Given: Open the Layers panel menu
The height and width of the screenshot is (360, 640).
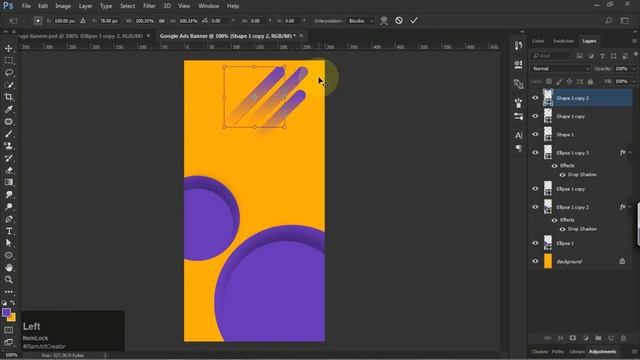Looking at the screenshot, I should 634,41.
